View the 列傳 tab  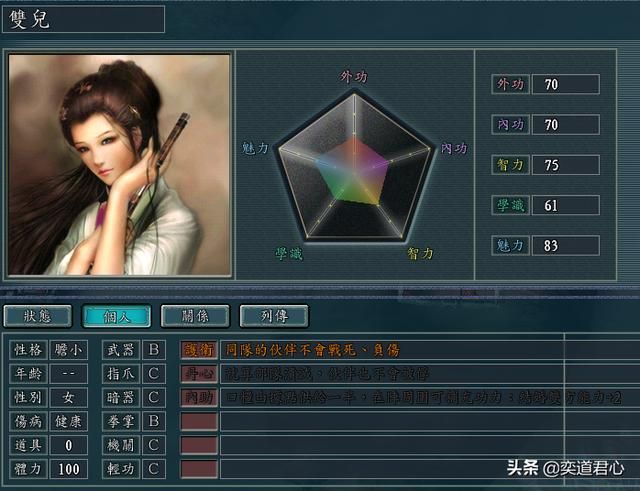coord(274,316)
